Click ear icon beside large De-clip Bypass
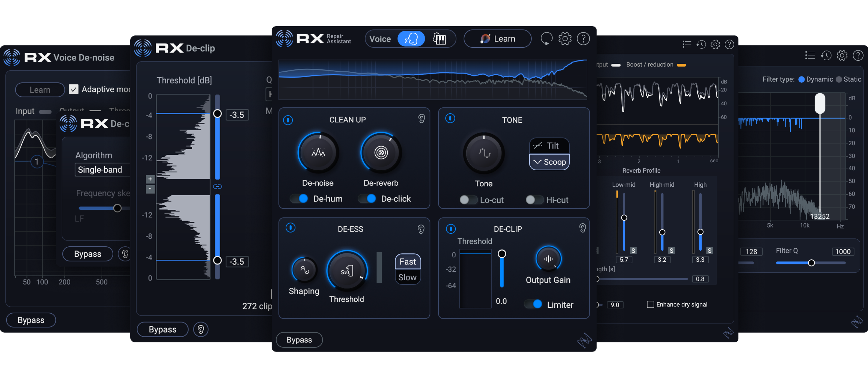Screen dimensions: 868x378 (x=201, y=329)
